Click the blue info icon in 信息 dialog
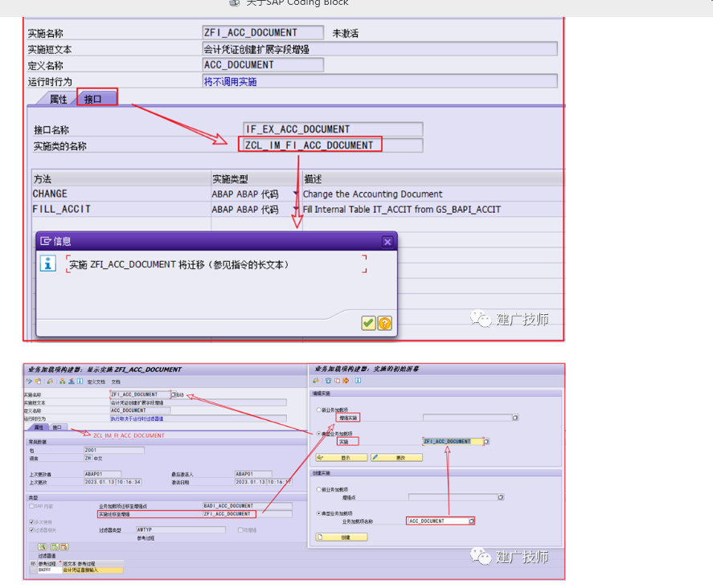 coord(47,263)
